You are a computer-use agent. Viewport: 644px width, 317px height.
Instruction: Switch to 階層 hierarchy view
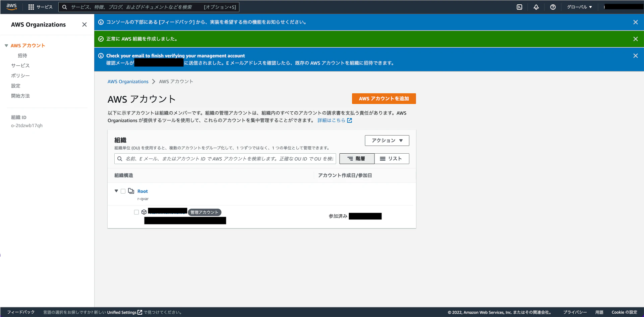[x=357, y=159]
